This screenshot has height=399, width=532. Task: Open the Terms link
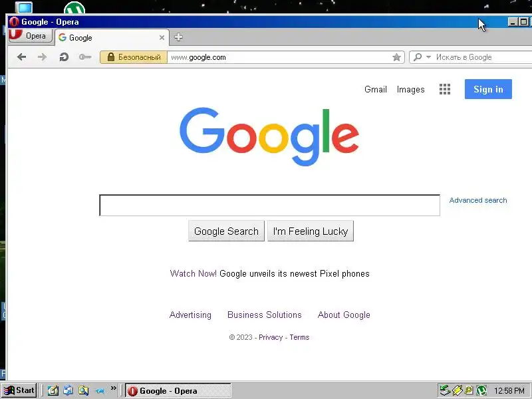pos(299,337)
